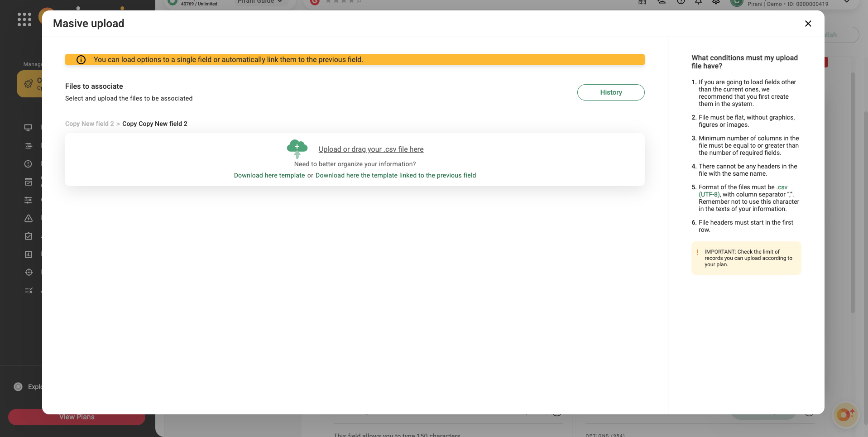Select the list icon in sidebar
This screenshot has width=868, height=437.
tap(28, 146)
